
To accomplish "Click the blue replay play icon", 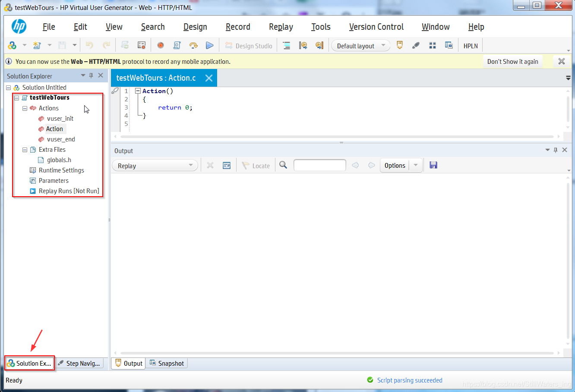I will coord(210,45).
